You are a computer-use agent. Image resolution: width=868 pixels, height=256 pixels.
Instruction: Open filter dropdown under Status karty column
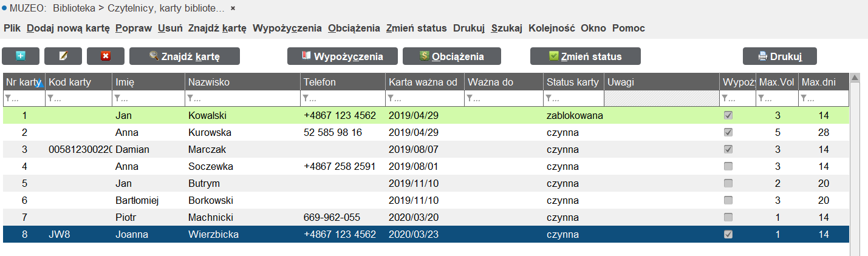click(548, 98)
